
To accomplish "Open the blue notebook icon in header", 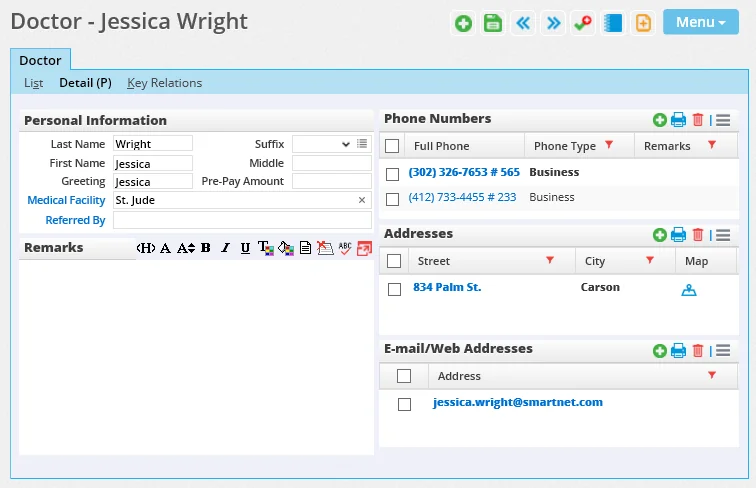I will coord(613,23).
